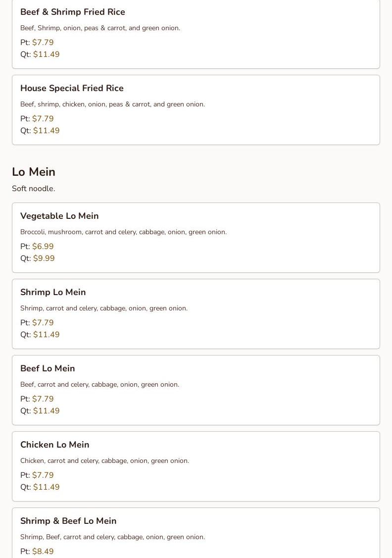
Task: Open the Beef & Shrimp Fried Rice item
Action: coord(196,34)
